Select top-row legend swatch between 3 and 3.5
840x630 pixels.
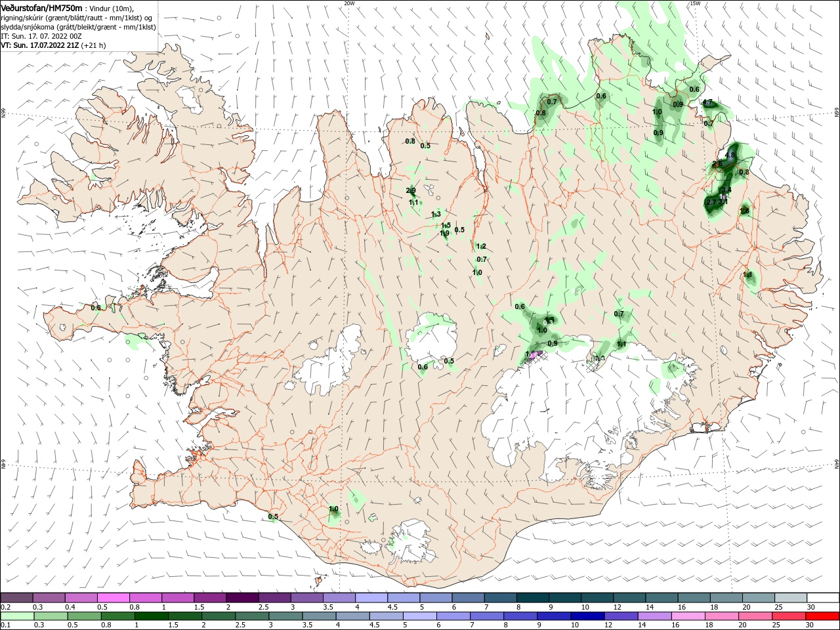point(306,598)
